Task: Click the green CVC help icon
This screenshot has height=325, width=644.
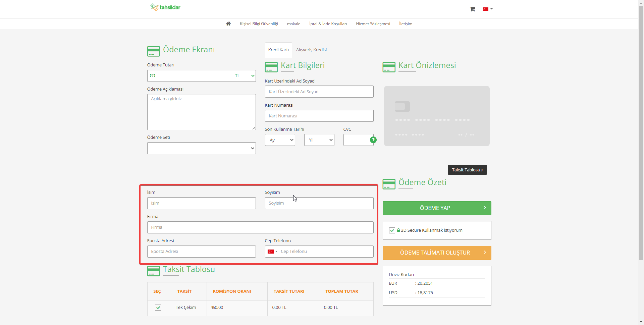Action: tap(373, 140)
